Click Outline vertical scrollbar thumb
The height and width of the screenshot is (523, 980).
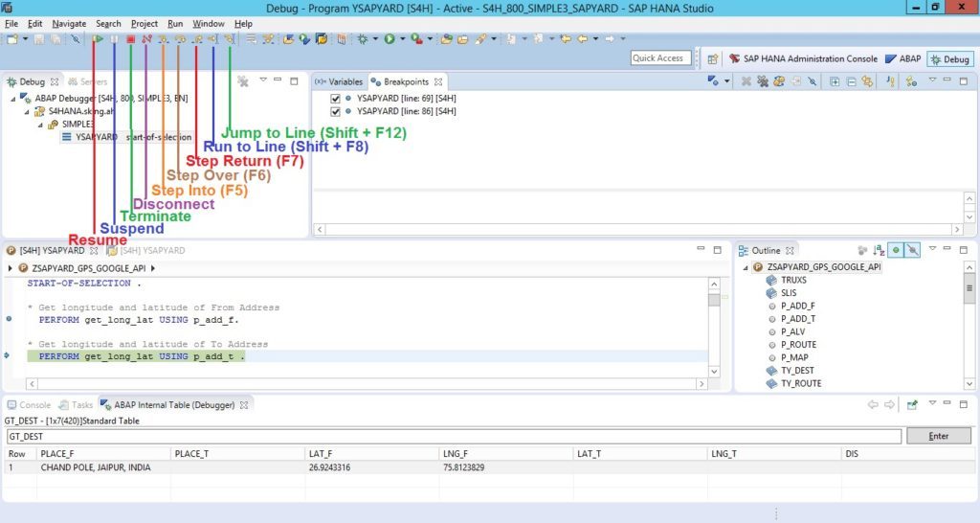point(969,288)
